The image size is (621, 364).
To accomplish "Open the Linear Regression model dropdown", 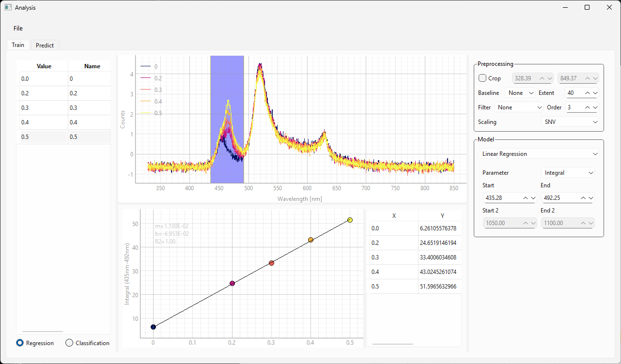I will (539, 154).
